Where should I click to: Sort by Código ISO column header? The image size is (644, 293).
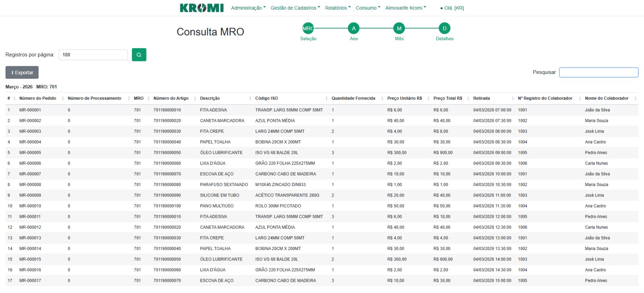click(x=266, y=98)
